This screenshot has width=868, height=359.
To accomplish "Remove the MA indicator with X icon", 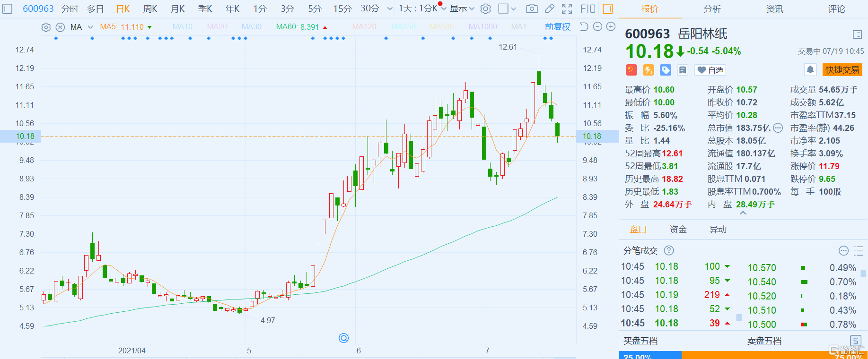I will (60, 27).
